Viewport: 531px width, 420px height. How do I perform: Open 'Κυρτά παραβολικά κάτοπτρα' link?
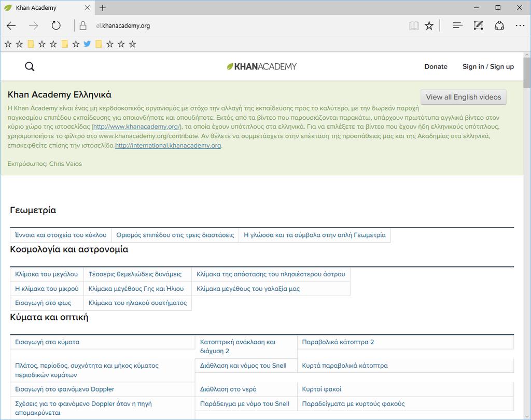345,366
